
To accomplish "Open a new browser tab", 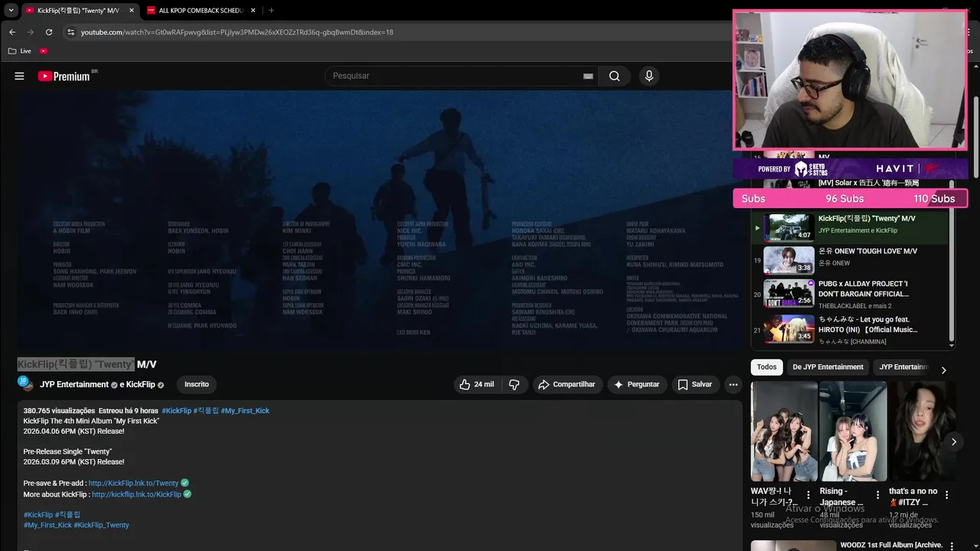I will coord(271,10).
